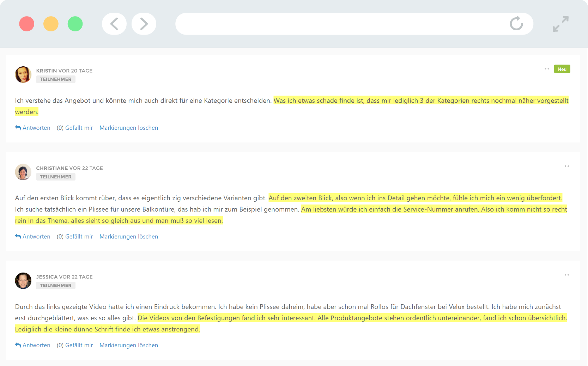
Task: Open the options dots on Jessica's comment
Action: [567, 275]
